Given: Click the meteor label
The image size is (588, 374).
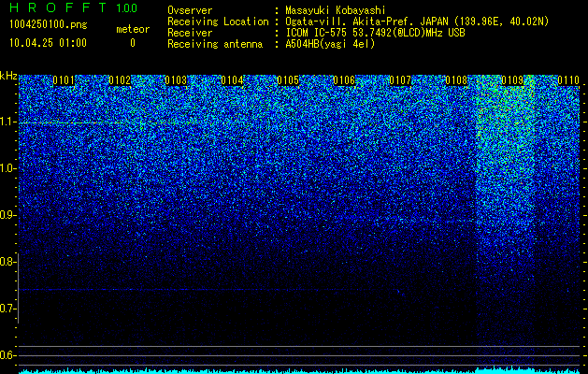Looking at the screenshot, I should [133, 29].
